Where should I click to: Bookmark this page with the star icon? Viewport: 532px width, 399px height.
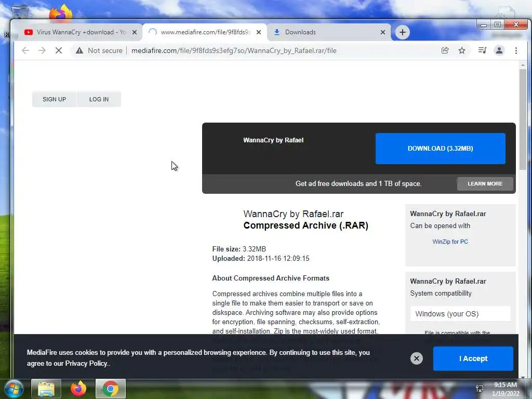pos(462,50)
